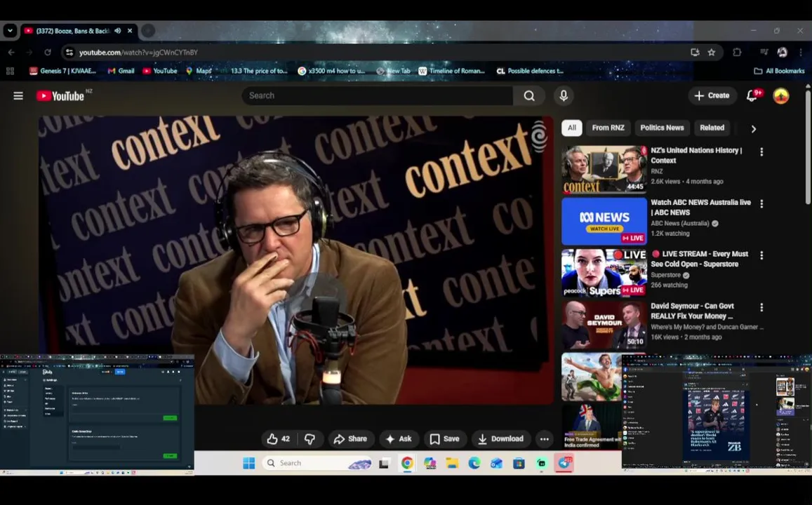
Task: Open the Windows Start menu
Action: (248, 463)
